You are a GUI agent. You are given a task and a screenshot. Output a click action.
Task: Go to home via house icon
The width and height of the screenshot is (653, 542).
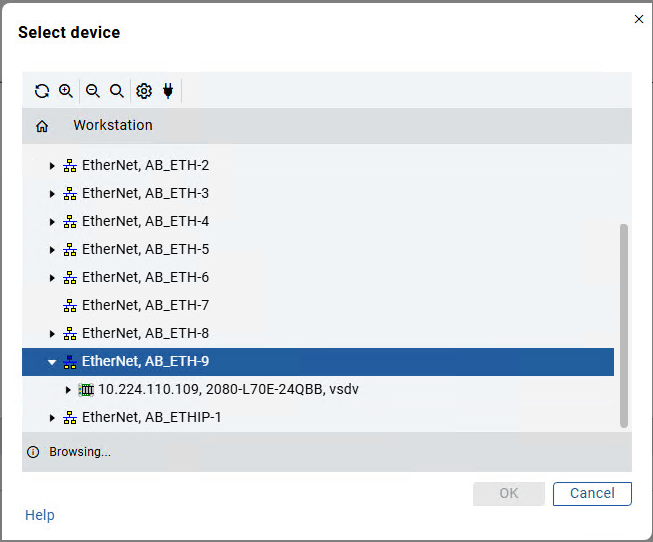pos(42,126)
